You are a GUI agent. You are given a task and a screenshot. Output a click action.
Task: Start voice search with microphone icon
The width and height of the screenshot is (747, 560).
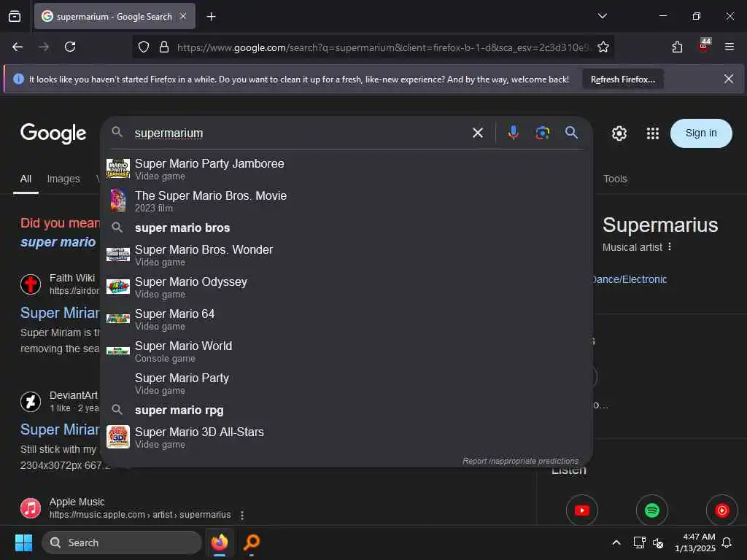[513, 133]
